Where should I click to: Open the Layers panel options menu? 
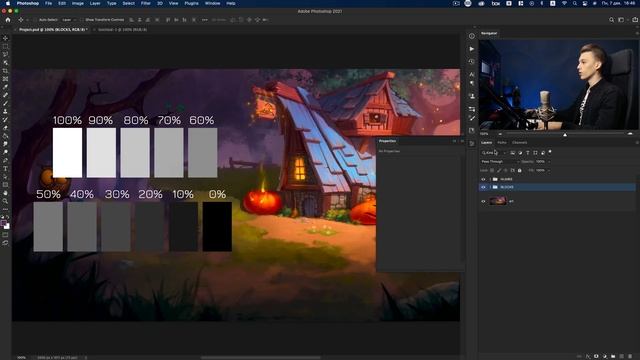tap(637, 142)
